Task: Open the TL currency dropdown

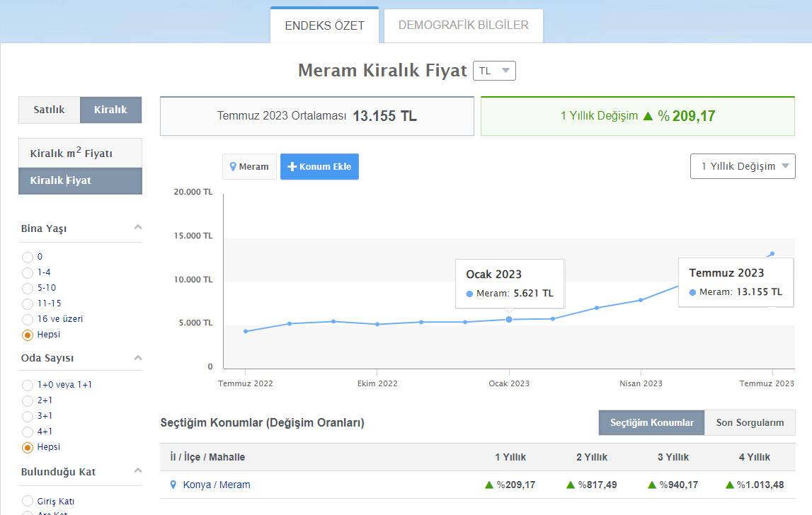Action: point(494,71)
